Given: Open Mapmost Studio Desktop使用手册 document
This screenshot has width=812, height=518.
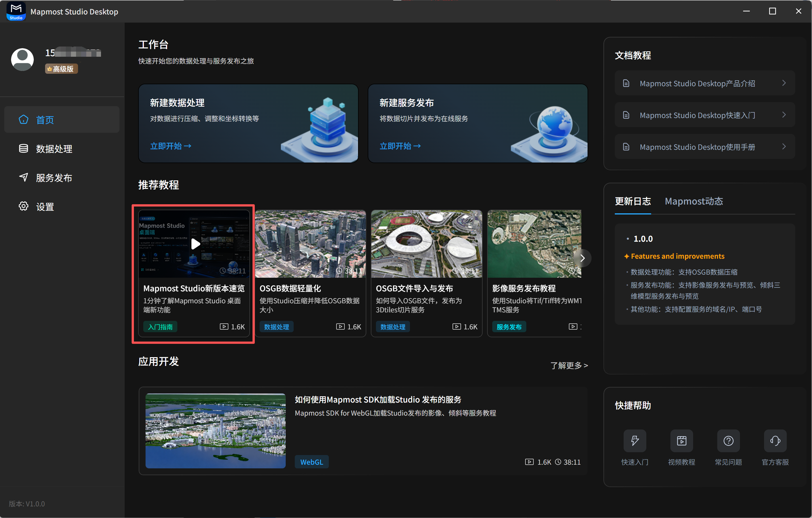Looking at the screenshot, I should 705,147.
